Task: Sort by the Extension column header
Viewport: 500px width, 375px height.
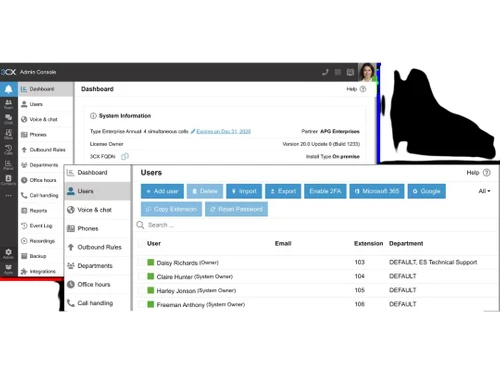Action: 368,243
